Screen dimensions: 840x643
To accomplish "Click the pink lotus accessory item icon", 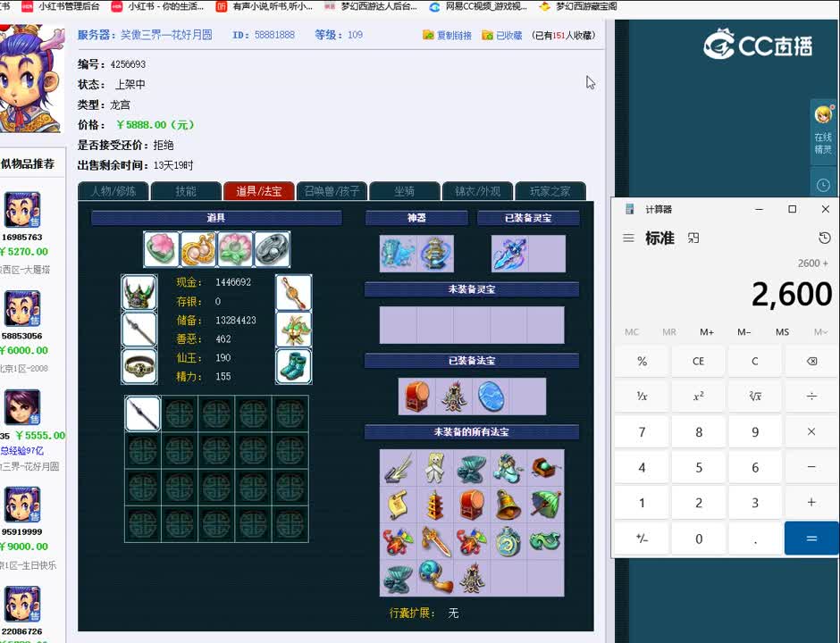I will [x=161, y=249].
